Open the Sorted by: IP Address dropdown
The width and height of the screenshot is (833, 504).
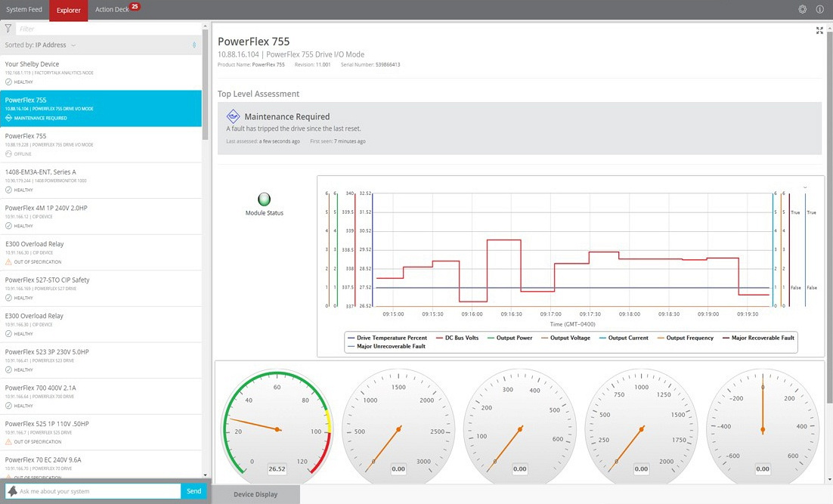pos(40,45)
